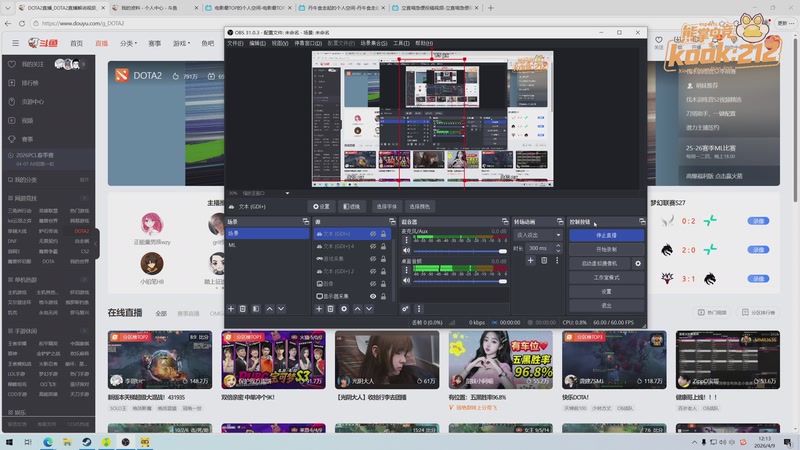
Task: Move the selected scene up
Action: point(269,309)
